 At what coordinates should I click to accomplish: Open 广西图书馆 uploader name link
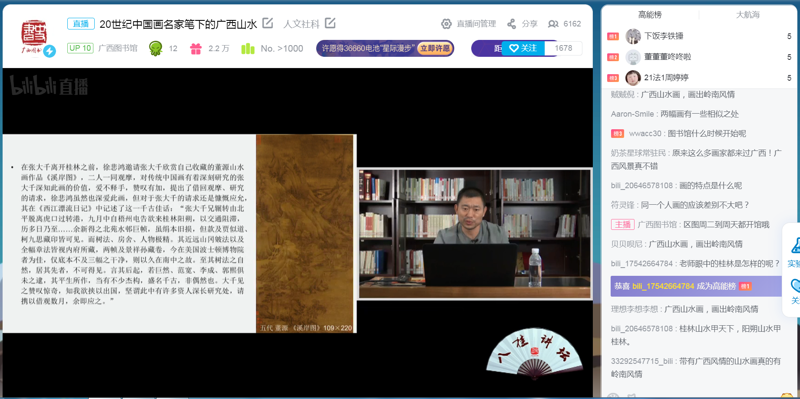118,48
